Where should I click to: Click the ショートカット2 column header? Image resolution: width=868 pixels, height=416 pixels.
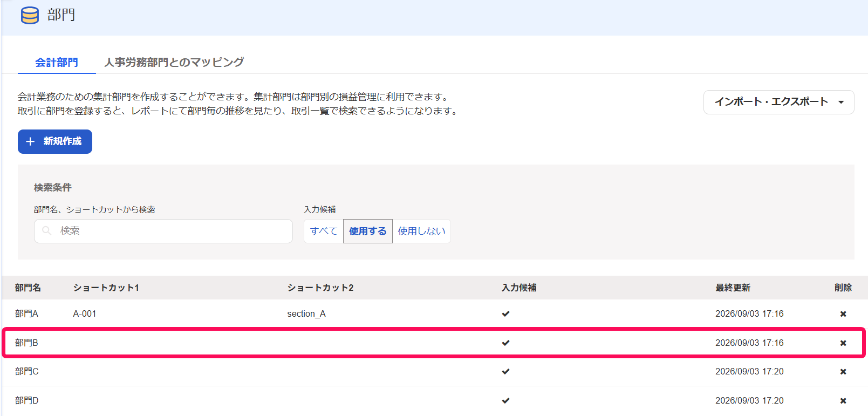point(320,288)
